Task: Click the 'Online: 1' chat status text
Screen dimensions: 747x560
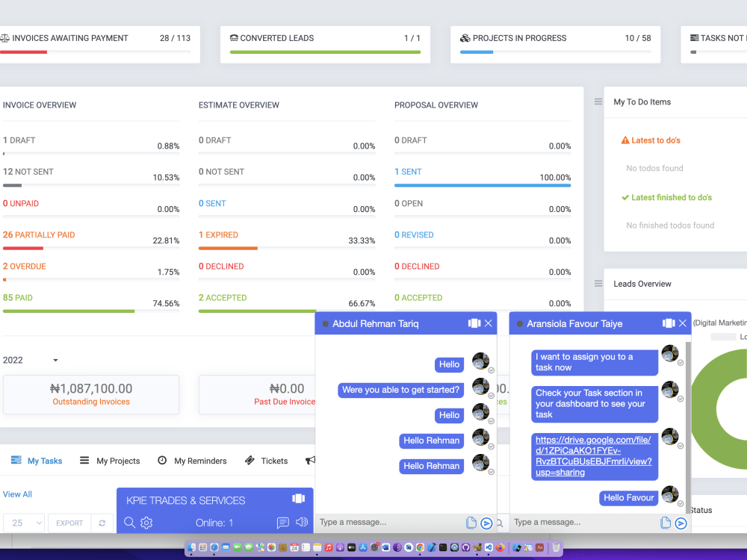Action: 214,523
